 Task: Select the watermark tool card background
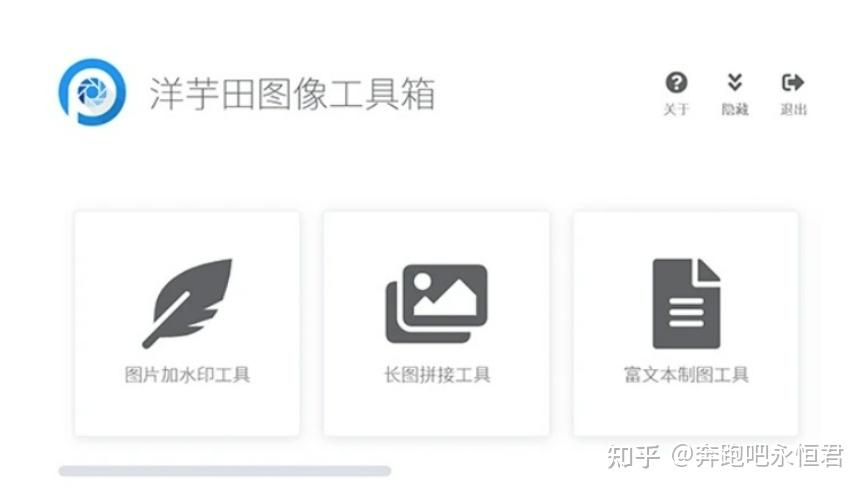point(187,324)
